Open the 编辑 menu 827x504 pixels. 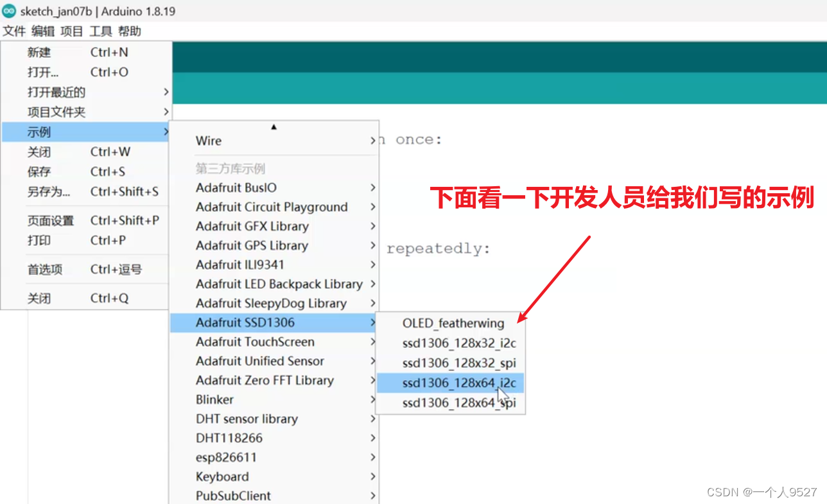pos(43,31)
